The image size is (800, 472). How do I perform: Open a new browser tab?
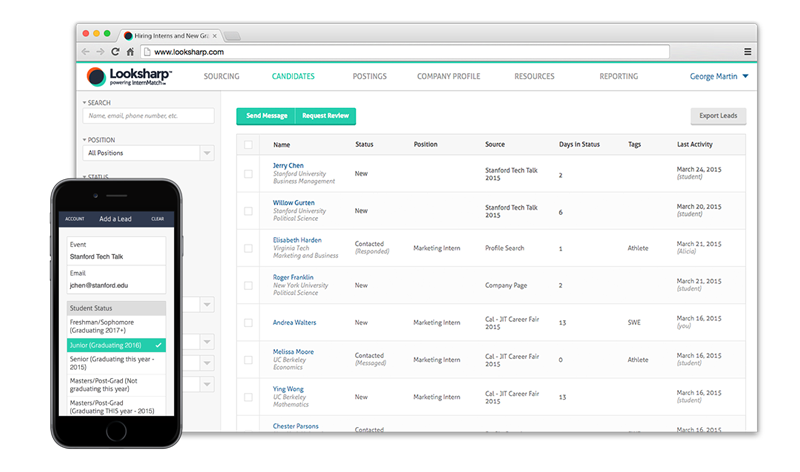point(232,36)
